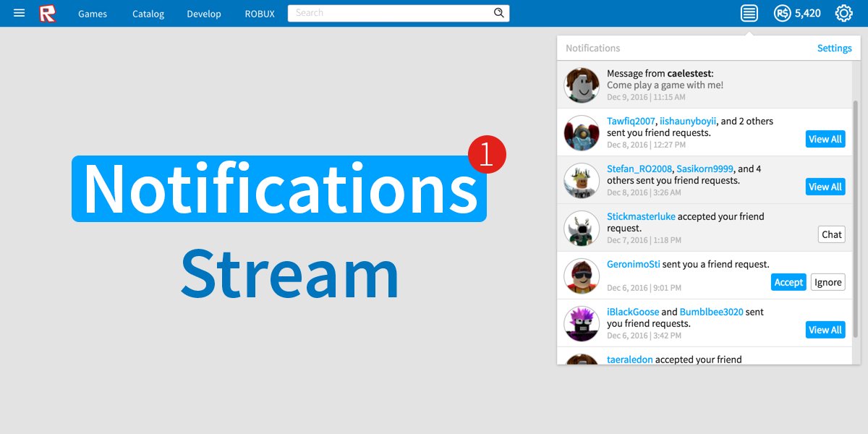View All requests from Tawfiq2007 group
This screenshot has height=434, width=868.
tap(825, 139)
